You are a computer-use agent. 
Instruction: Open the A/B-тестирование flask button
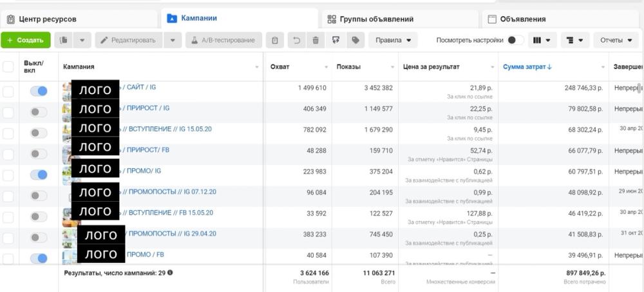coord(223,41)
